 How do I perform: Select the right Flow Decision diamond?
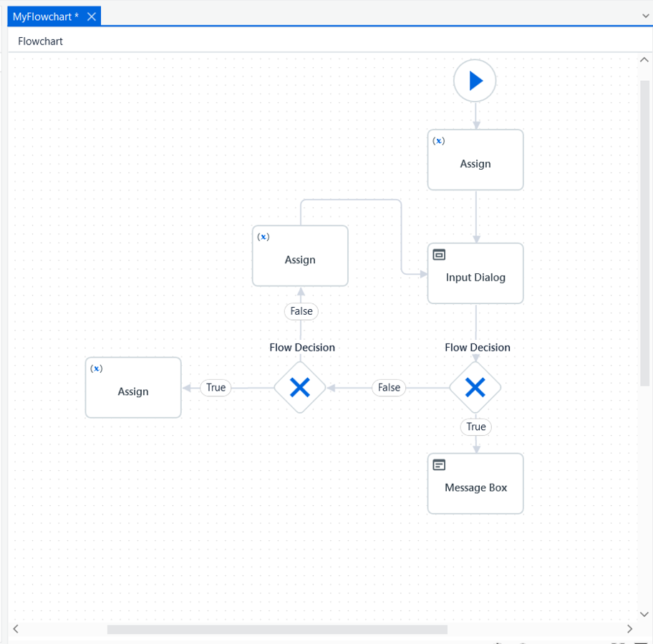475,387
